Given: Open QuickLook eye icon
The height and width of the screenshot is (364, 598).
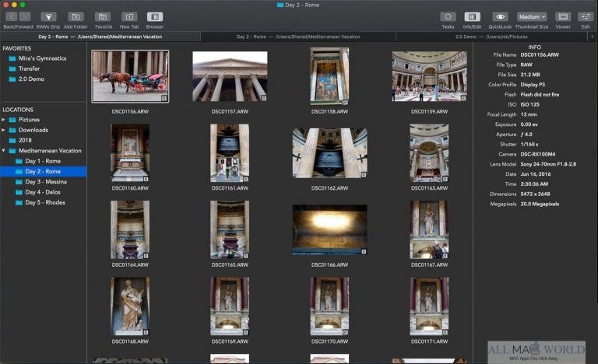Looking at the screenshot, I should point(501,16).
